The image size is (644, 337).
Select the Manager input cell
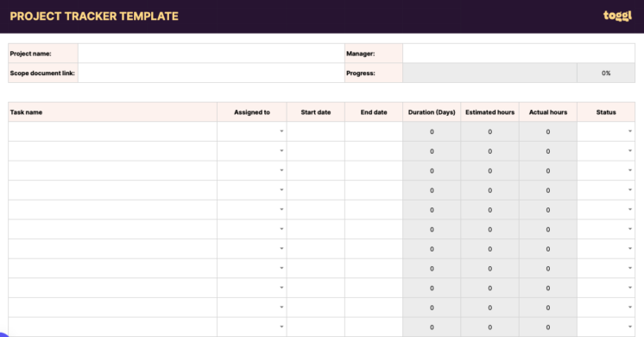[519, 54]
